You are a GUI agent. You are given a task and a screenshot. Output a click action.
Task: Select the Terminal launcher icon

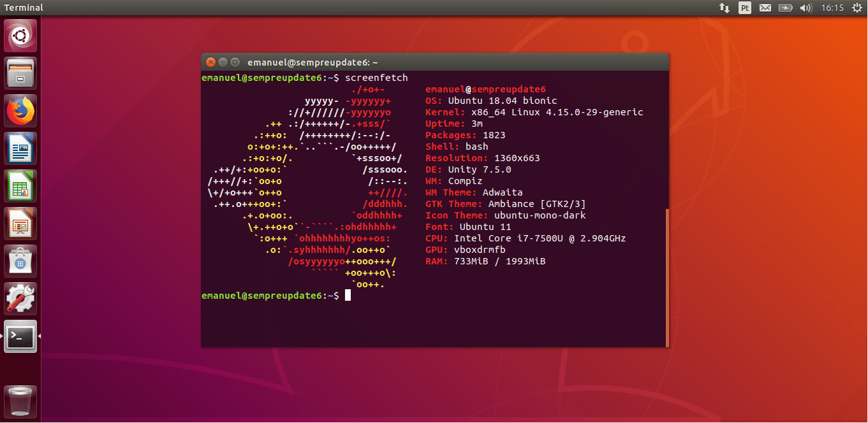[20, 336]
